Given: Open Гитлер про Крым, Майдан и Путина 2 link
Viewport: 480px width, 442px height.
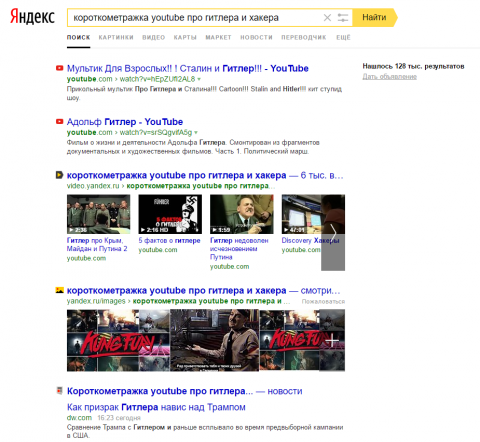Looking at the screenshot, I should (97, 245).
